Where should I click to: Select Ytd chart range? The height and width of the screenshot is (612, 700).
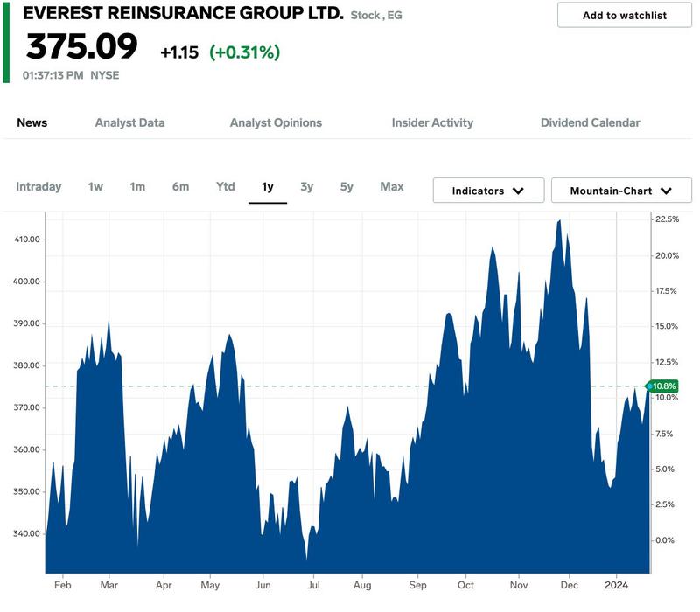(x=226, y=186)
